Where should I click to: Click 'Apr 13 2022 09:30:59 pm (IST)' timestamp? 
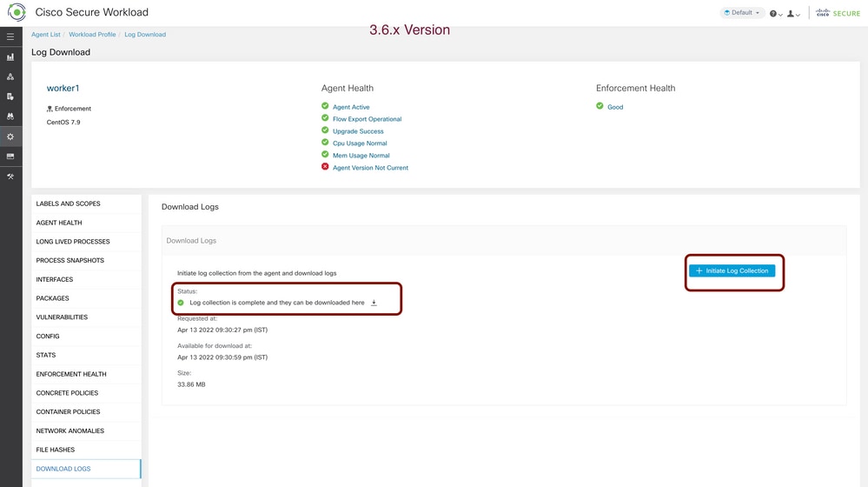point(222,357)
